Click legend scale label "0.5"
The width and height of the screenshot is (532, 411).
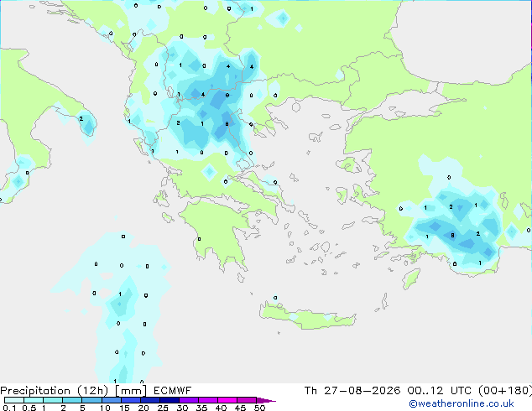29,408
